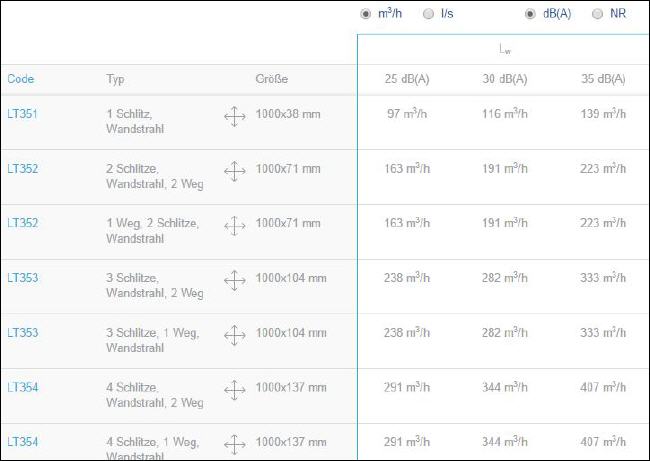Click the Typ column header
This screenshot has height=461, width=650.
(x=115, y=79)
